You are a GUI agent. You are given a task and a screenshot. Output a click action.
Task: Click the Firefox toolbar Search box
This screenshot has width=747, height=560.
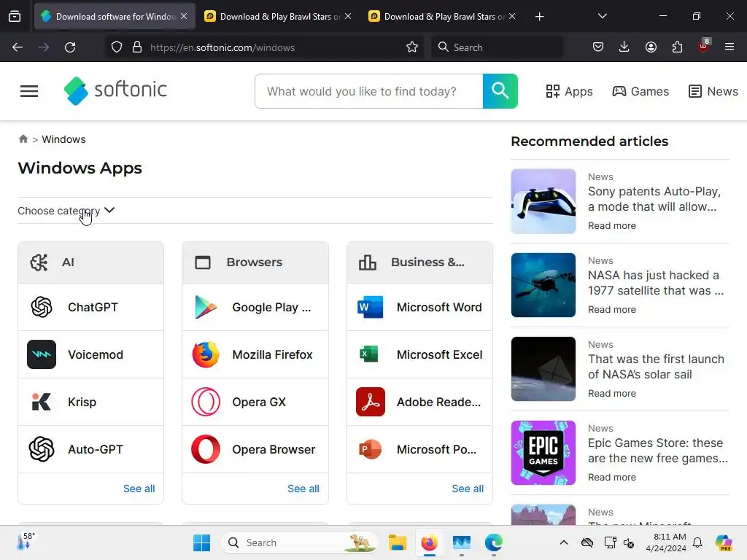496,47
